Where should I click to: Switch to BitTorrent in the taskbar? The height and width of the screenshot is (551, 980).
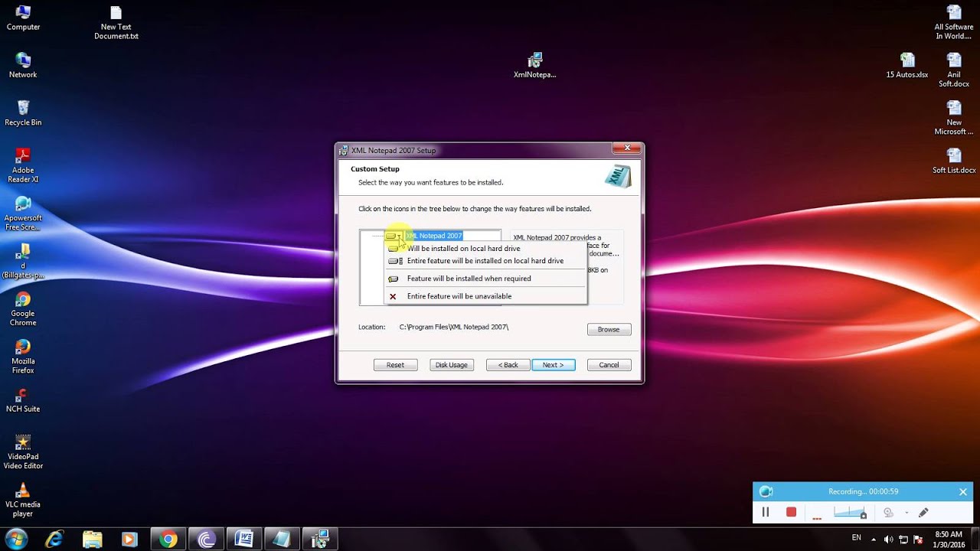(206, 539)
